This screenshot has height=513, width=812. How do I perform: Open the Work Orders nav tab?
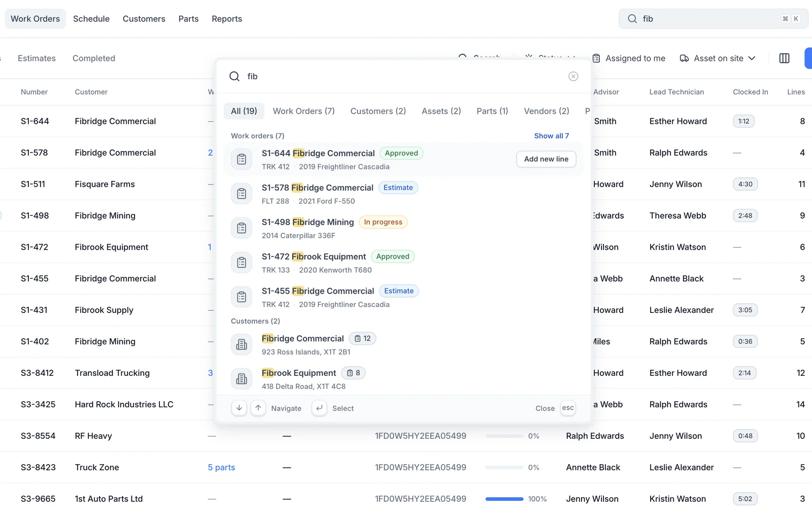tap(36, 19)
